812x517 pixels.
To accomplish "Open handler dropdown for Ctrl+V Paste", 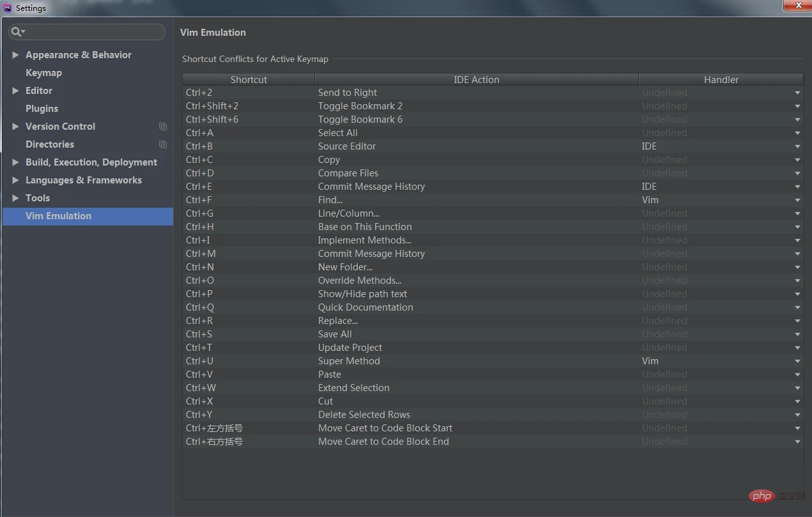I will 797,374.
